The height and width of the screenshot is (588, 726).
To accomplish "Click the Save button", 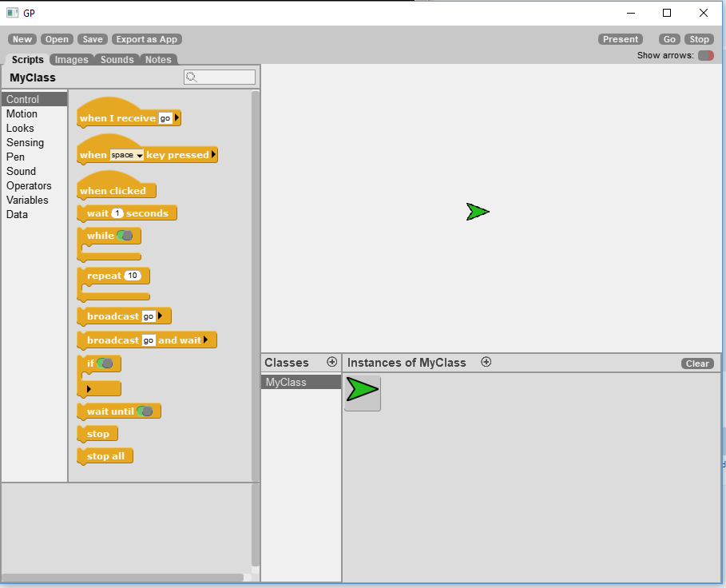I will (x=93, y=39).
